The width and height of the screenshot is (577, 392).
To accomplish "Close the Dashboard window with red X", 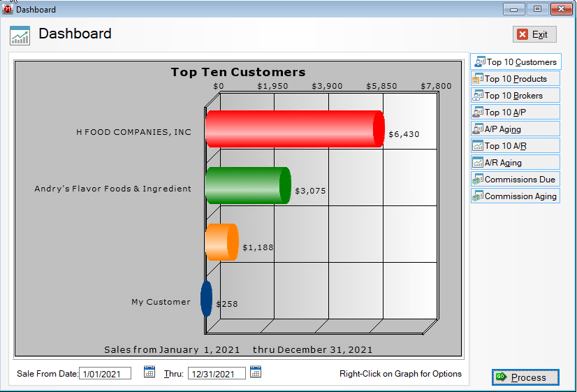I will pos(561,9).
